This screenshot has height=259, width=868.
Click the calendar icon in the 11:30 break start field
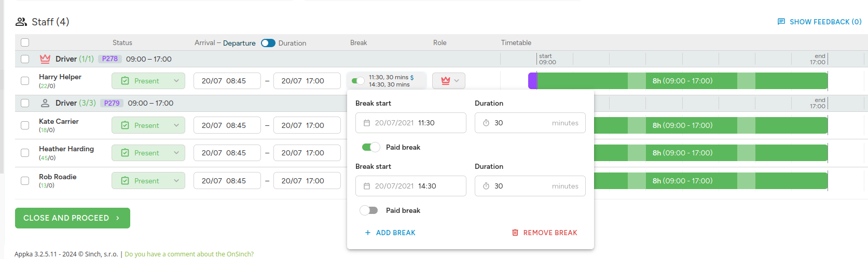pyautogui.click(x=367, y=123)
